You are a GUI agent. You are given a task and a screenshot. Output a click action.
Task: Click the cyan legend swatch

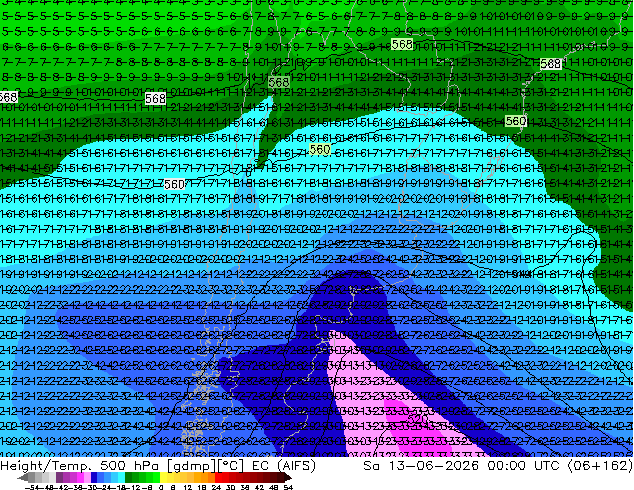pyautogui.click(x=122, y=477)
